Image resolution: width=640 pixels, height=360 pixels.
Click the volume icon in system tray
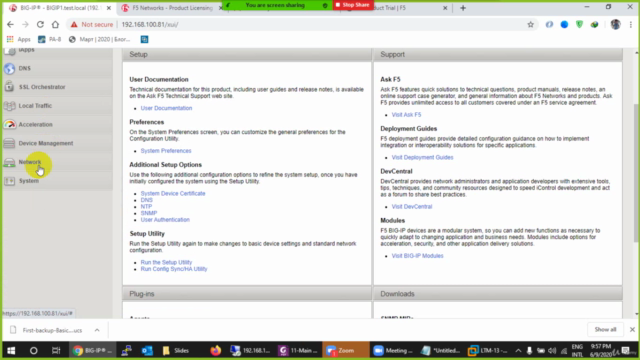point(552,351)
